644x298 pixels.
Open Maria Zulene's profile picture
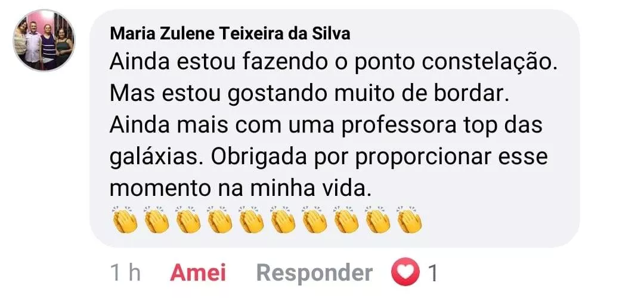pos(44,41)
